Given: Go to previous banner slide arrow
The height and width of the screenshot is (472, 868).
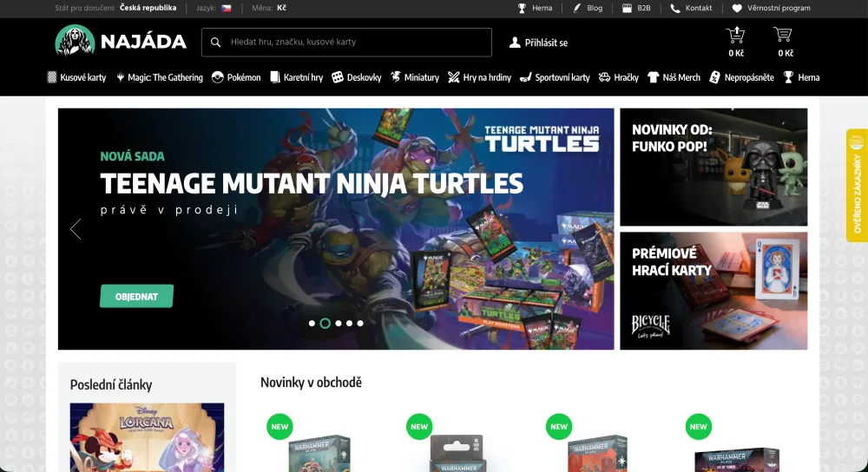Looking at the screenshot, I should 76,228.
